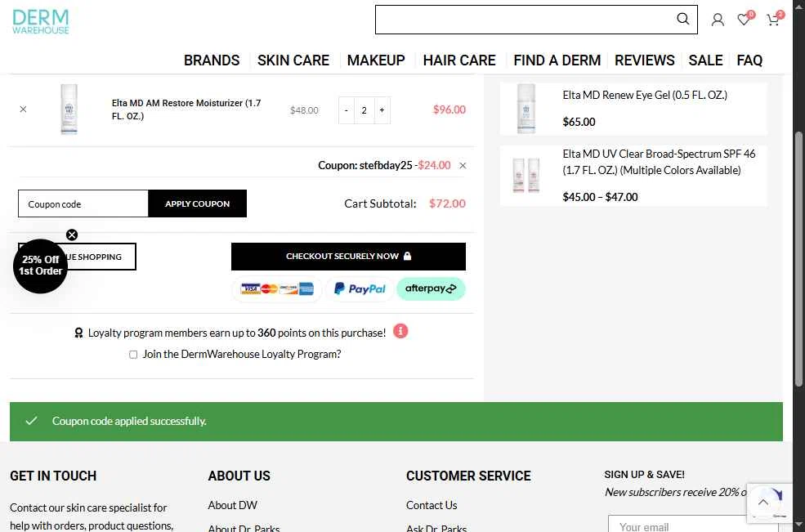Go to FIND A DERM
This screenshot has height=532, width=805.
557,60
